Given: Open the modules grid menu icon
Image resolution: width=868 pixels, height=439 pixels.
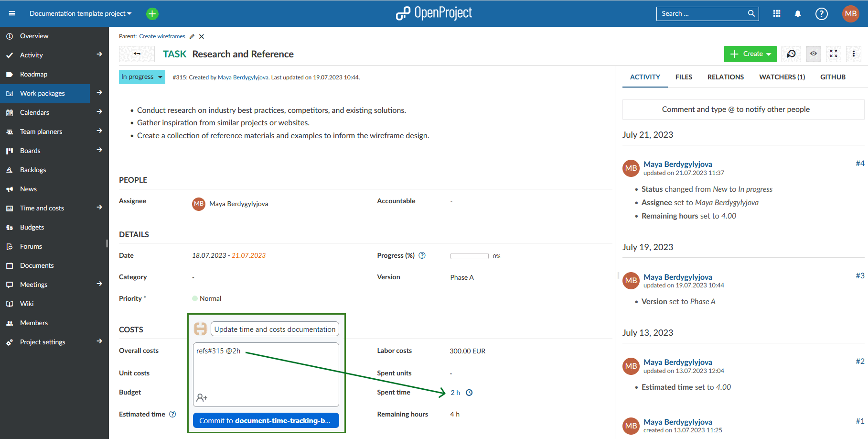Looking at the screenshot, I should [x=777, y=14].
